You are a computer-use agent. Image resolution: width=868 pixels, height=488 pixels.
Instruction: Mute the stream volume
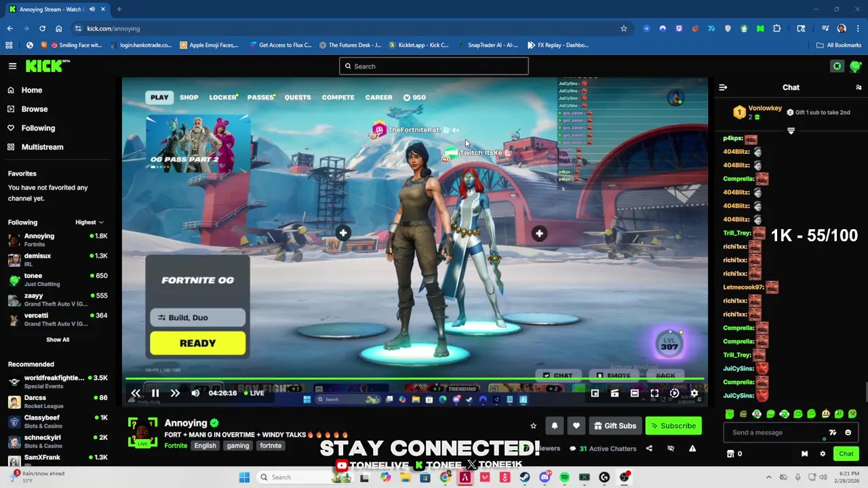click(x=195, y=393)
